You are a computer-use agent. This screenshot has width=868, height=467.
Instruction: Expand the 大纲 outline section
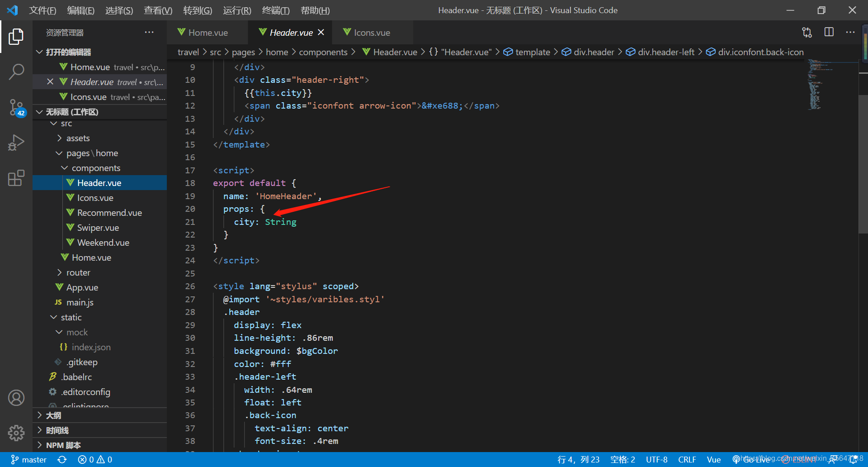pyautogui.click(x=99, y=415)
